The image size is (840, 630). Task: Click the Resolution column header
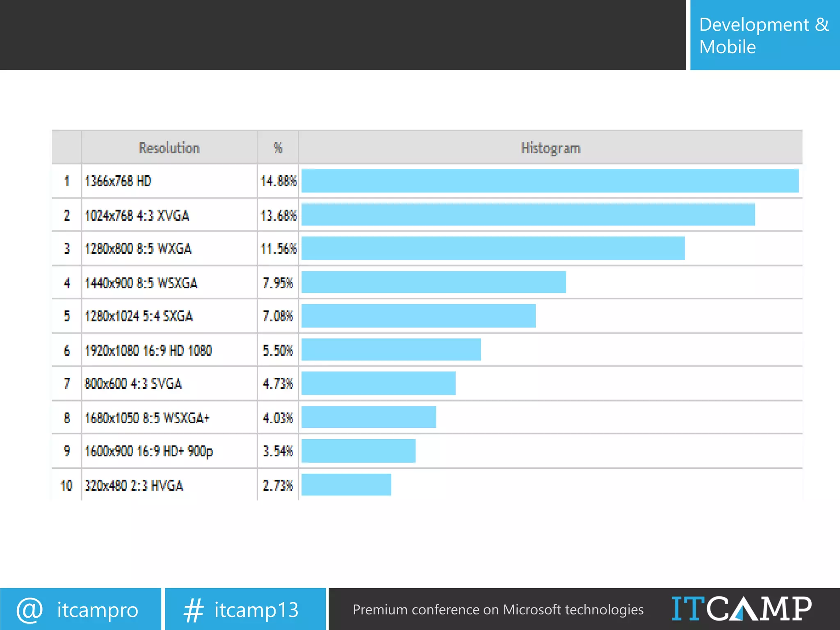click(169, 148)
